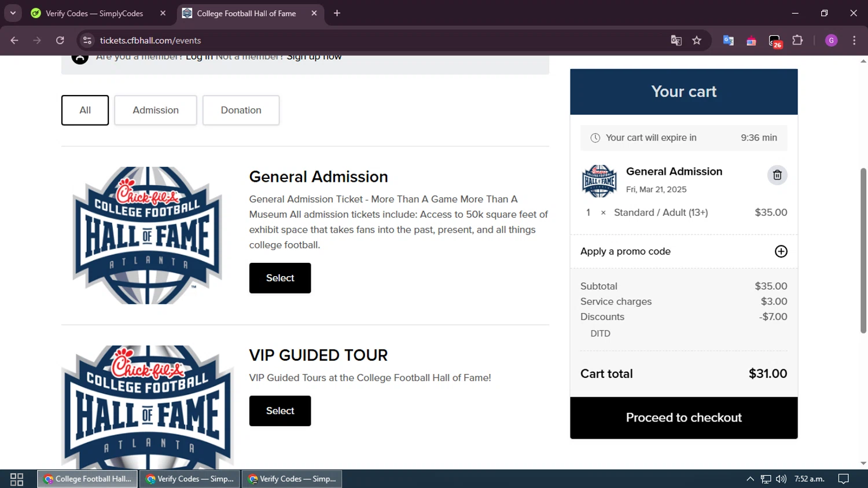This screenshot has width=868, height=488.
Task: Click the scrollbar down arrow
Action: click(x=863, y=464)
